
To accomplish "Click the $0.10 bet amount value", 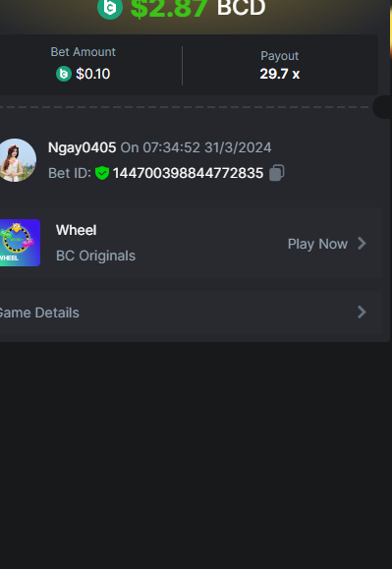I will [92, 74].
